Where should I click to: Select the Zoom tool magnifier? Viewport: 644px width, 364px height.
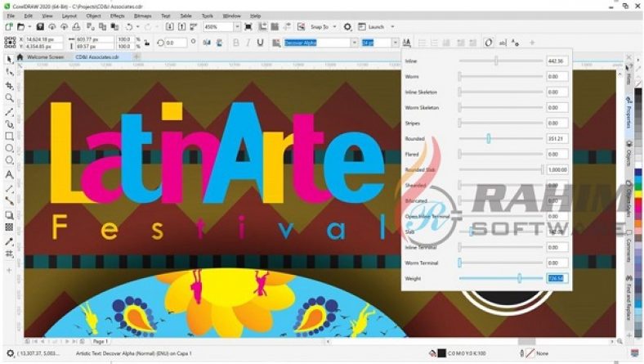pyautogui.click(x=9, y=98)
